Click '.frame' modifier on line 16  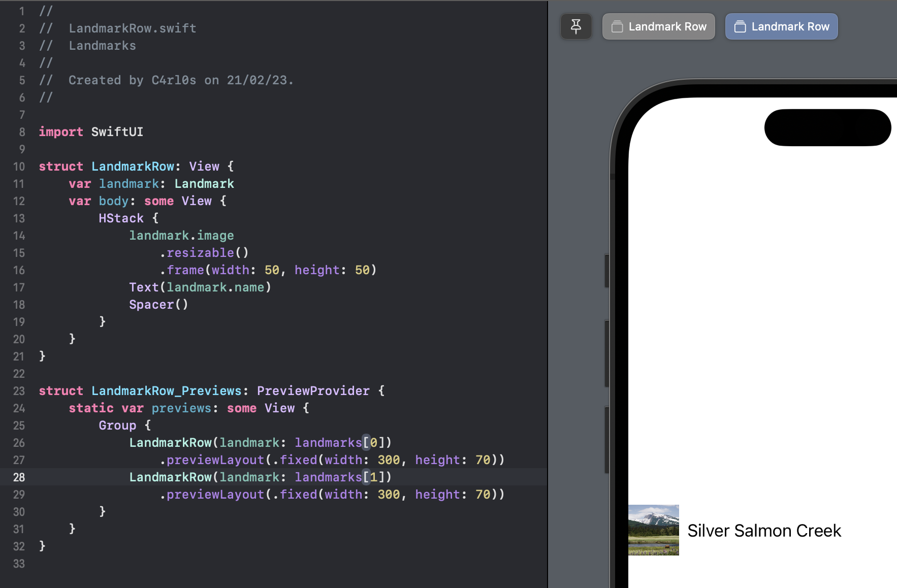(x=181, y=270)
